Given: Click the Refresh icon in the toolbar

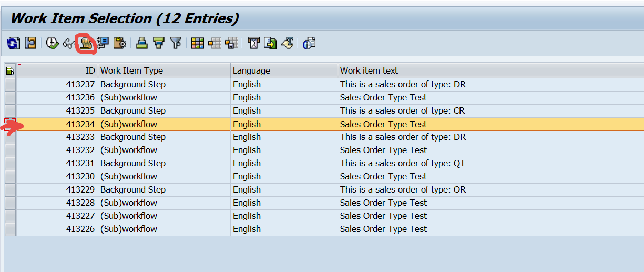Looking at the screenshot, I should pyautogui.click(x=13, y=43).
